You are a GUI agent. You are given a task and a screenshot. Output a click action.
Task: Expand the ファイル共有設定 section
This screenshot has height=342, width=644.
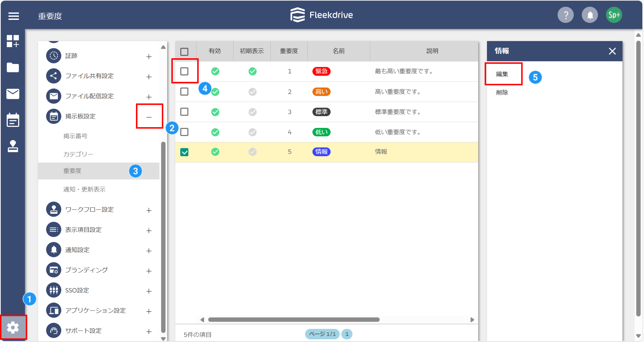(149, 77)
